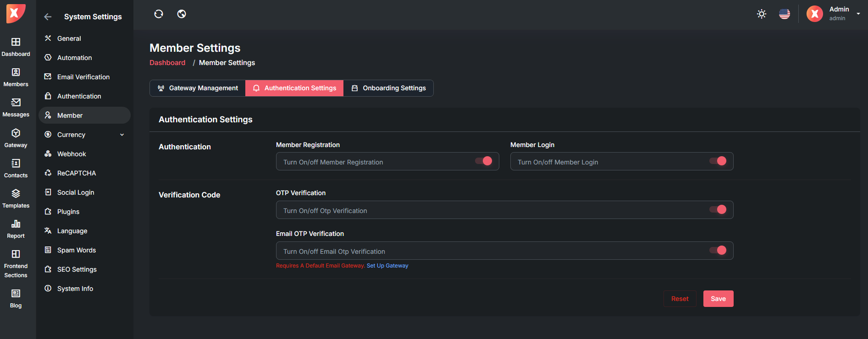Open Dashboard from the left rail
This screenshot has width=868, height=339.
click(16, 47)
